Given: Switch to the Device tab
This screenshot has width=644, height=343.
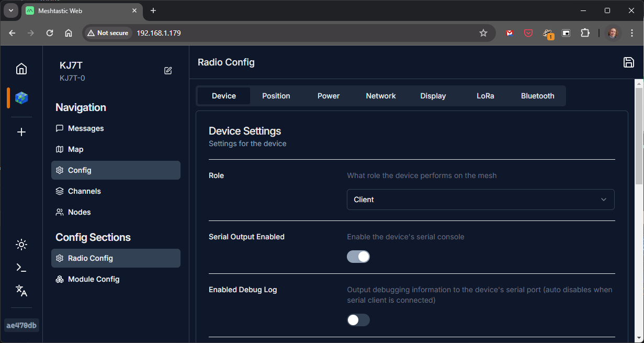Looking at the screenshot, I should point(224,96).
